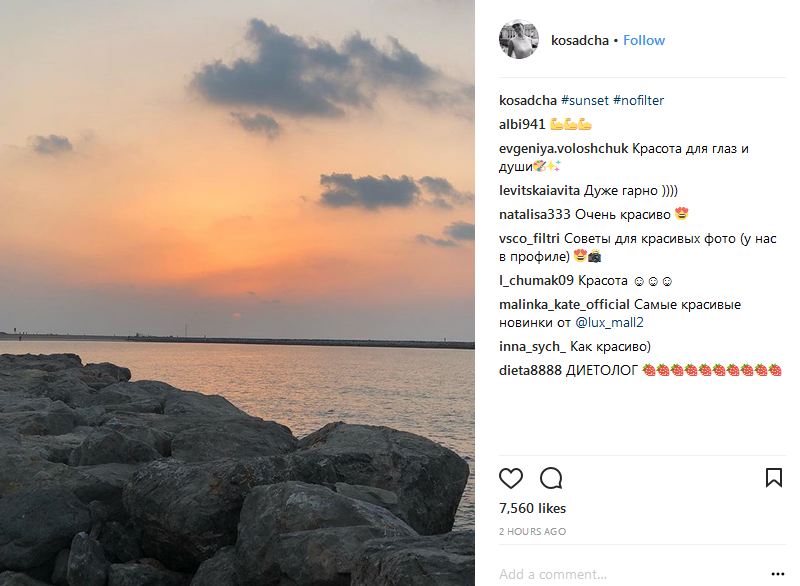Go to natalisa333's profile
Viewport: 800px width, 586px height.
535,214
